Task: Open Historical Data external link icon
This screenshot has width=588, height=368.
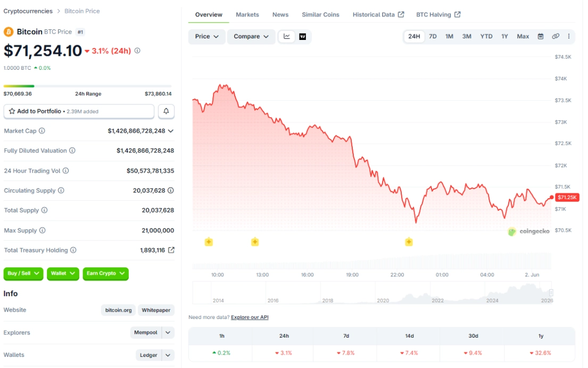Action: (x=401, y=14)
